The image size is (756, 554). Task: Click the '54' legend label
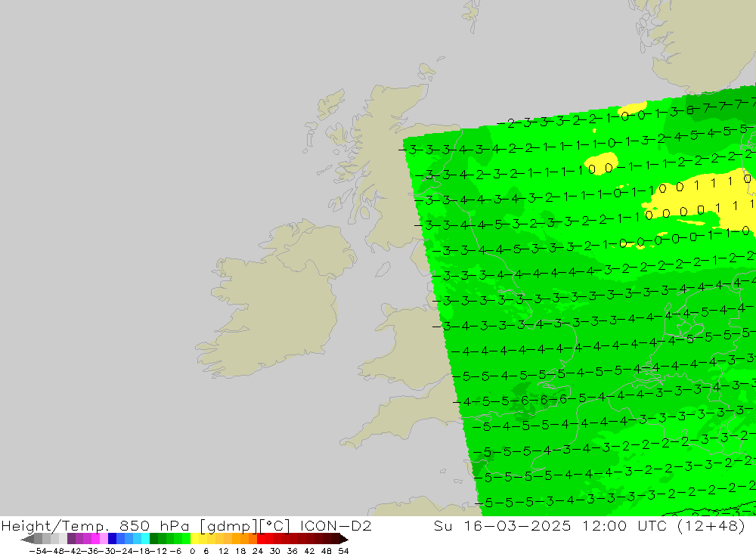coord(343,551)
